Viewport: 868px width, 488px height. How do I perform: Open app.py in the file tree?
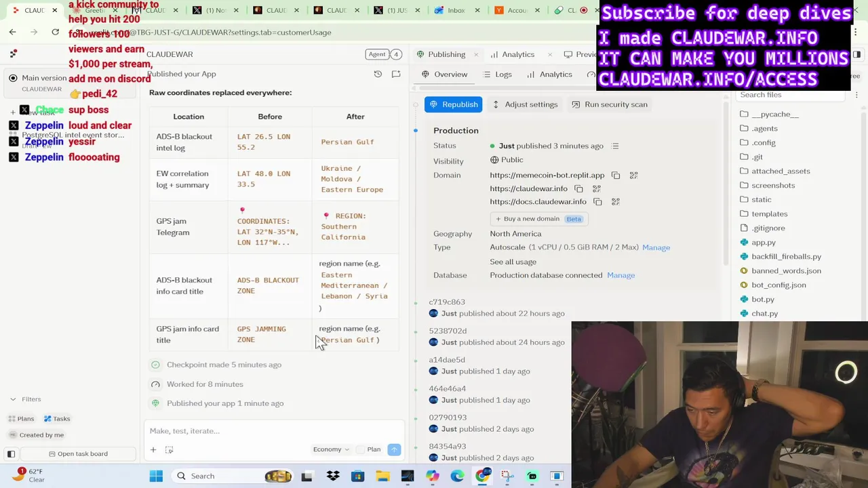(x=763, y=243)
